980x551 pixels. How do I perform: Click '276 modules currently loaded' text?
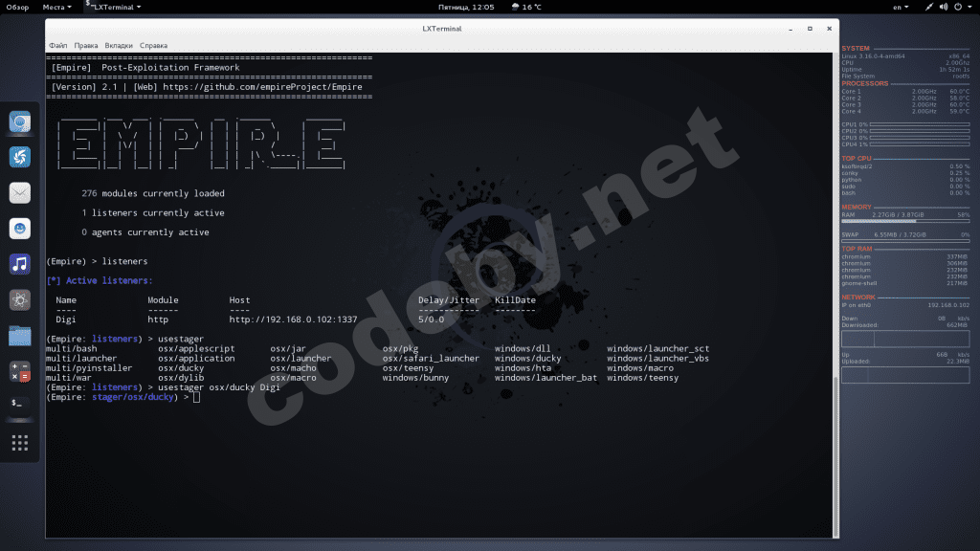pyautogui.click(x=153, y=193)
